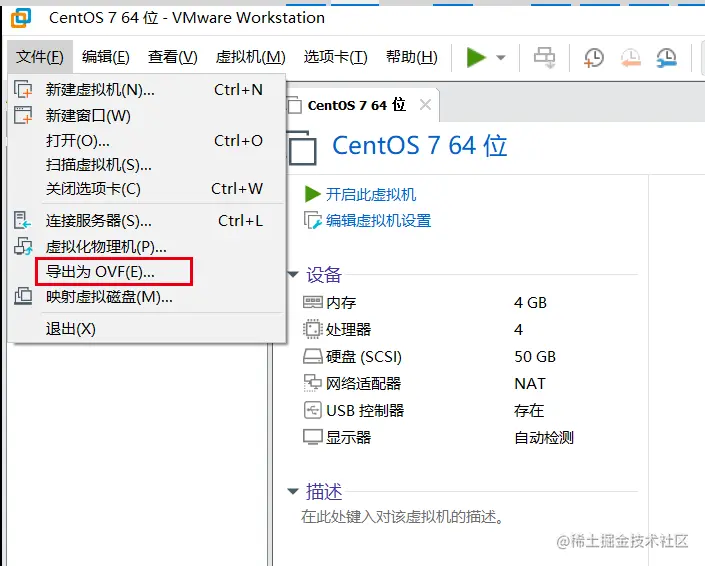Image resolution: width=705 pixels, height=566 pixels.
Task: Switch to the CentOS 7 64 位 tab
Action: tap(356, 105)
